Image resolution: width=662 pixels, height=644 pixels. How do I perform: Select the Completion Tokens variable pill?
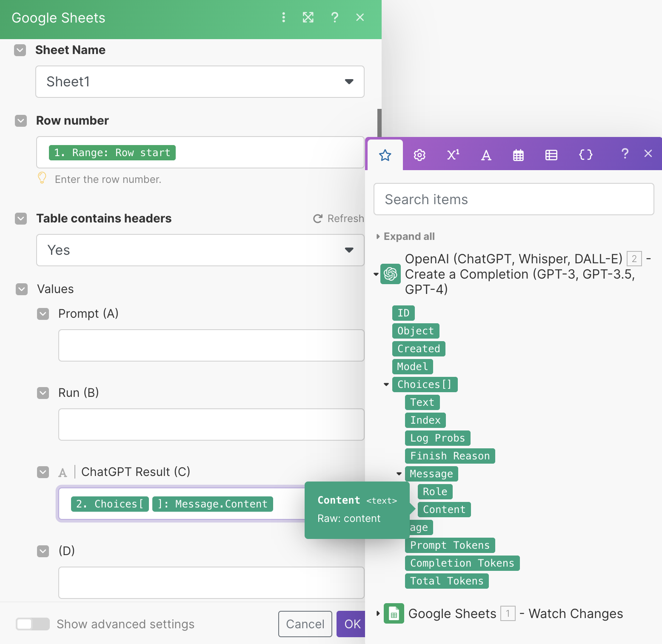tap(462, 563)
